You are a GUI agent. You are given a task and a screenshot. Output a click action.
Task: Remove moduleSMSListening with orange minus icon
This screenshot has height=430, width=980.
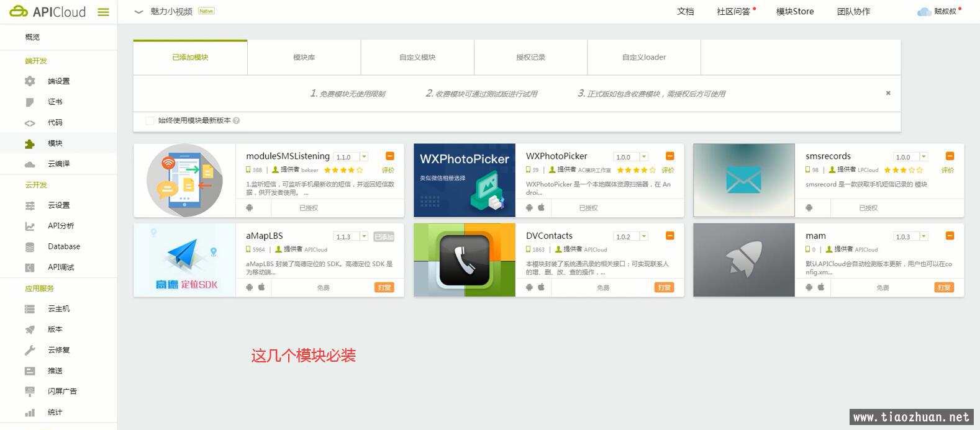tap(390, 156)
